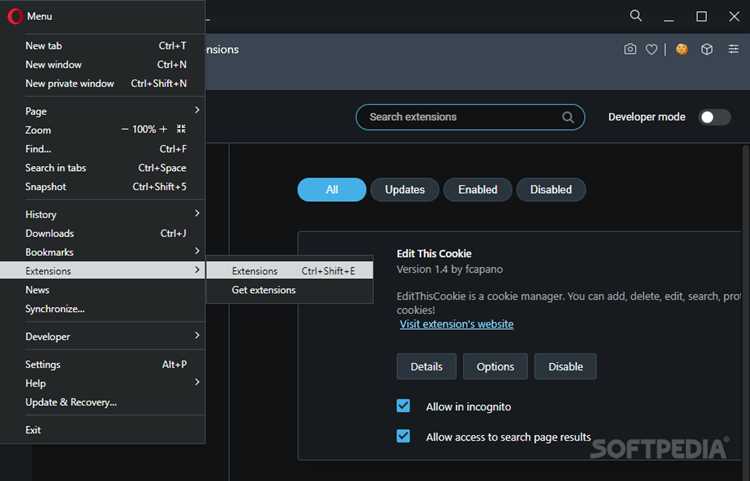This screenshot has height=481, width=750.
Task: Switch to the Enabled filter tab
Action: [x=477, y=189]
